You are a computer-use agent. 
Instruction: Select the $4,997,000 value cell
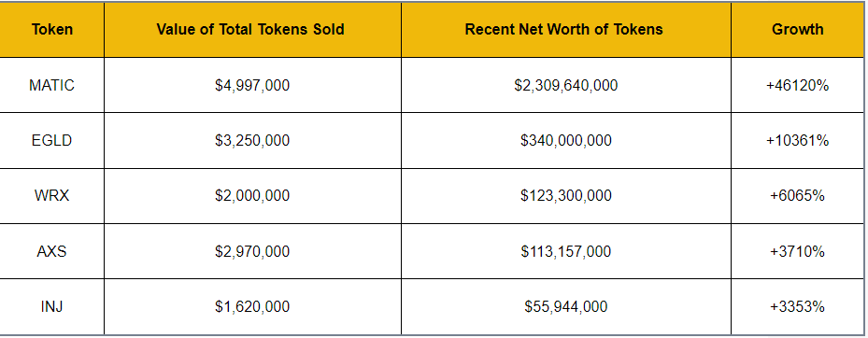point(252,85)
